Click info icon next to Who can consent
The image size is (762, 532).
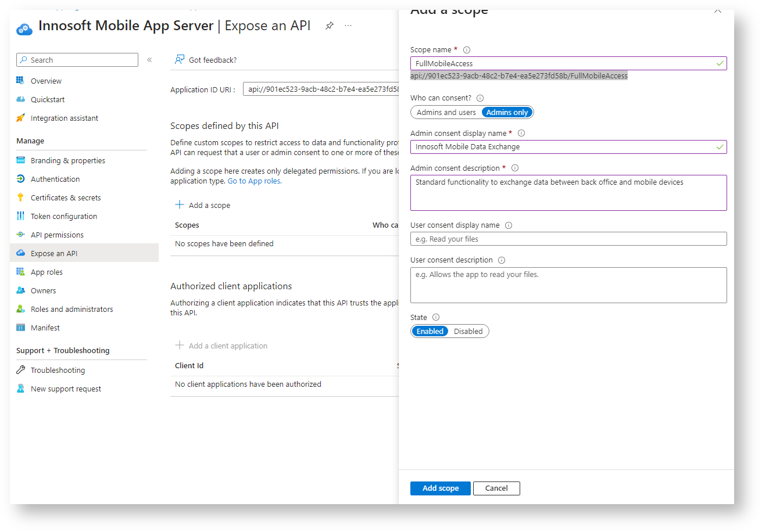(480, 99)
